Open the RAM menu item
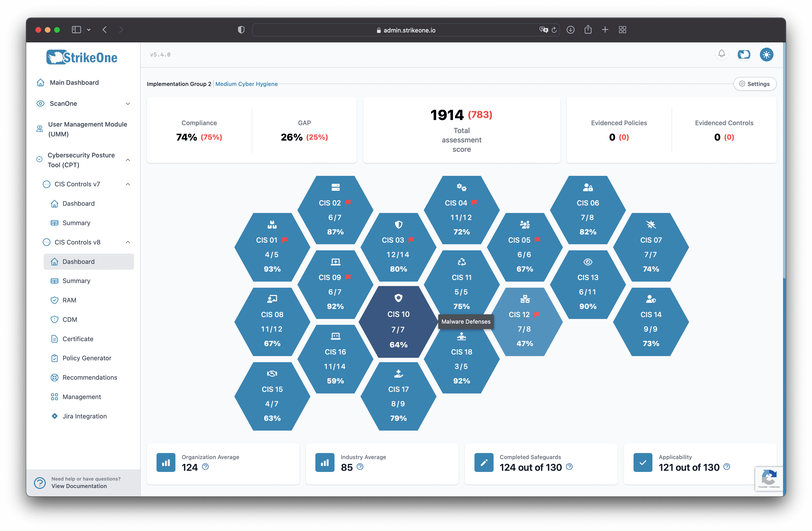The image size is (812, 531). pos(69,300)
